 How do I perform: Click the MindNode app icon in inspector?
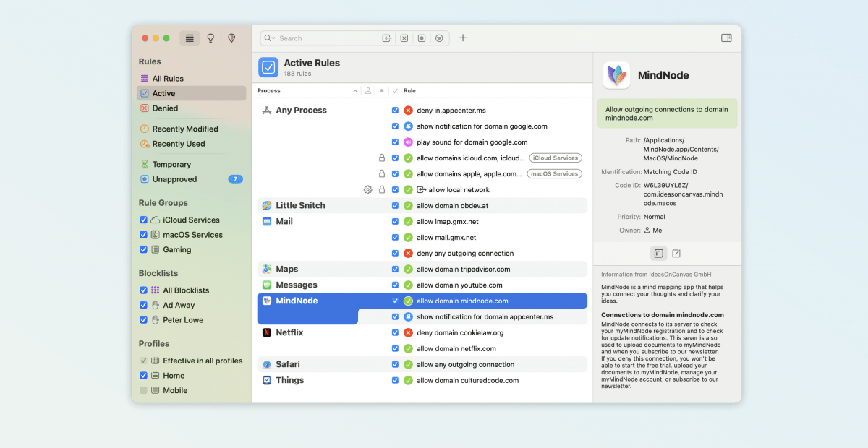pos(616,75)
